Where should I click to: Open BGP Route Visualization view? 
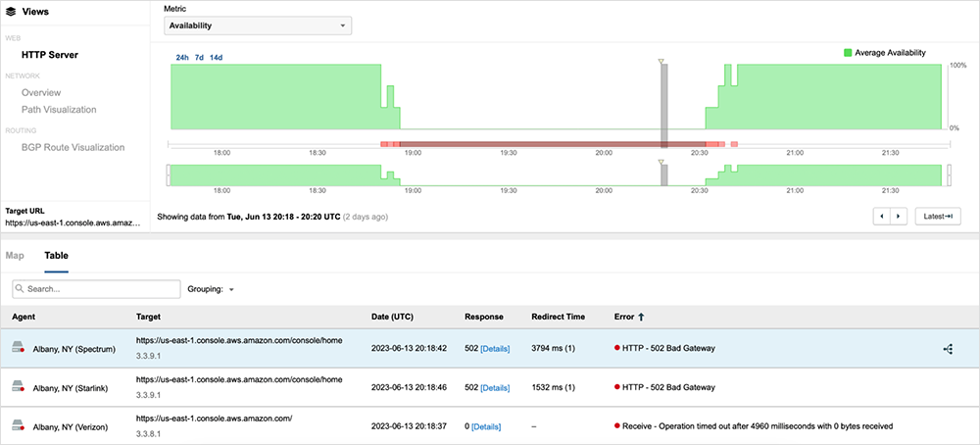[73, 147]
